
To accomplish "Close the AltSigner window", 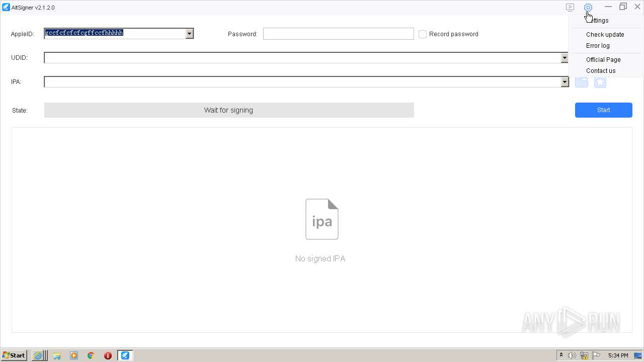I will 637,7.
